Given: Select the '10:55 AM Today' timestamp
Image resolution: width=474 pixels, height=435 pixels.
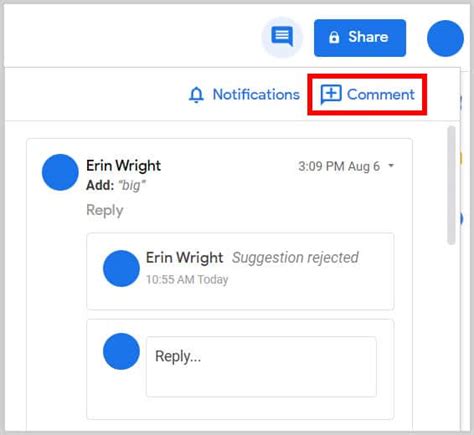Looking at the screenshot, I should (x=187, y=279).
